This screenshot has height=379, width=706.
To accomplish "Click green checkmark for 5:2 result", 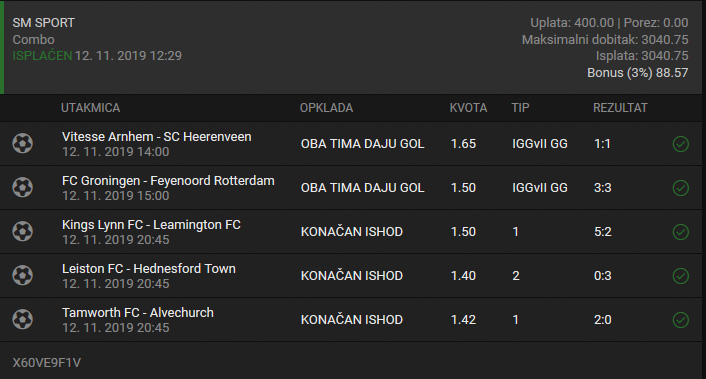I will [680, 232].
